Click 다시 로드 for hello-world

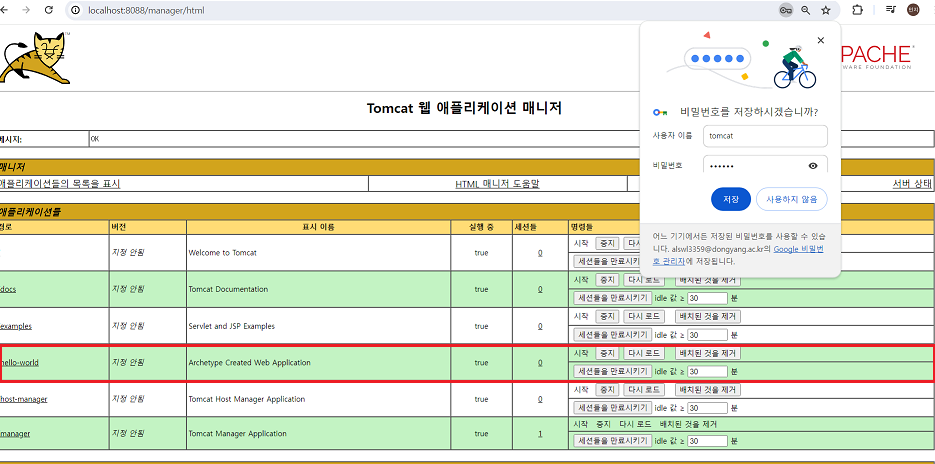644,353
